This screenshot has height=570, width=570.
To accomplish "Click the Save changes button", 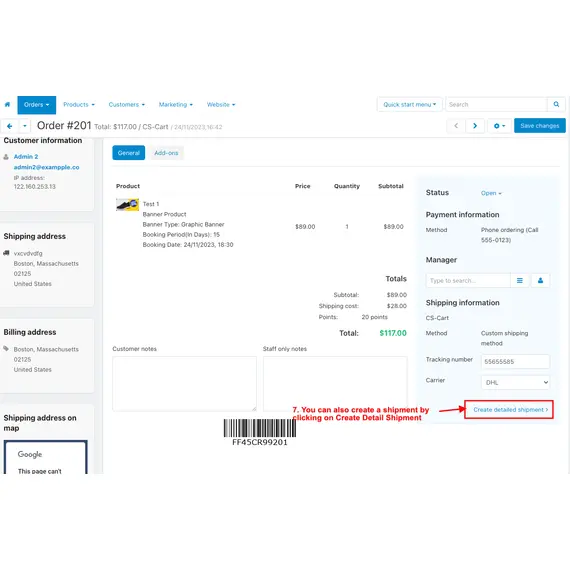I will pyautogui.click(x=539, y=126).
